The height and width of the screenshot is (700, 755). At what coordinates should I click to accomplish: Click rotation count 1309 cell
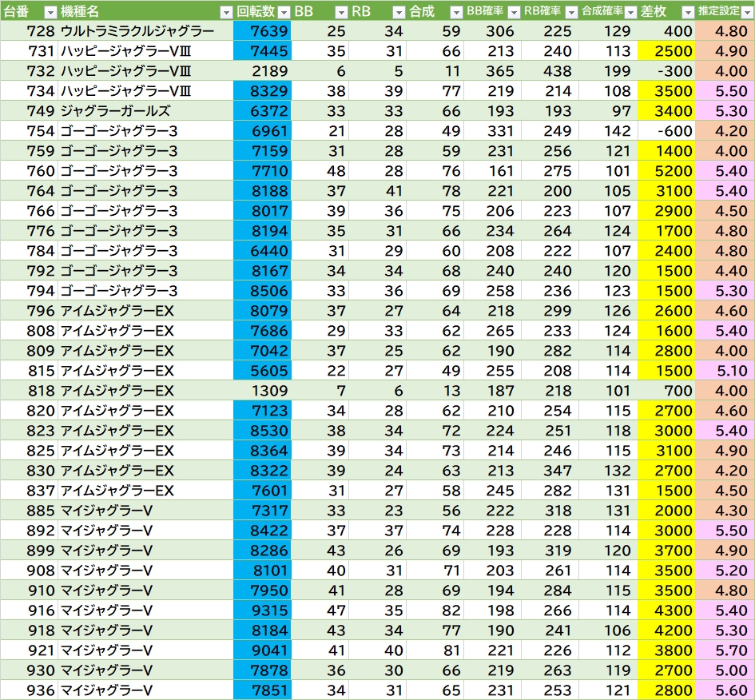[262, 391]
